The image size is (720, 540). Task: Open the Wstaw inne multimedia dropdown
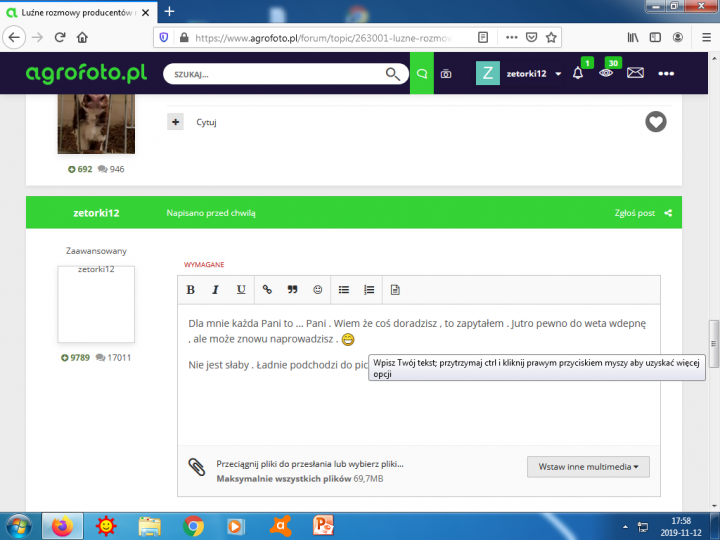pyautogui.click(x=588, y=467)
